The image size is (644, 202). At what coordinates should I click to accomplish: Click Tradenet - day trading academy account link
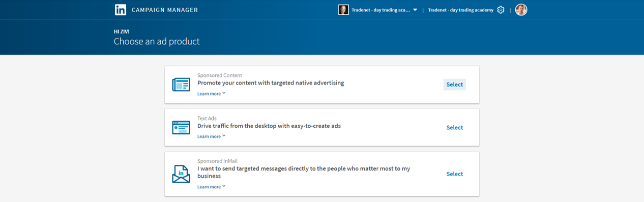461,10
